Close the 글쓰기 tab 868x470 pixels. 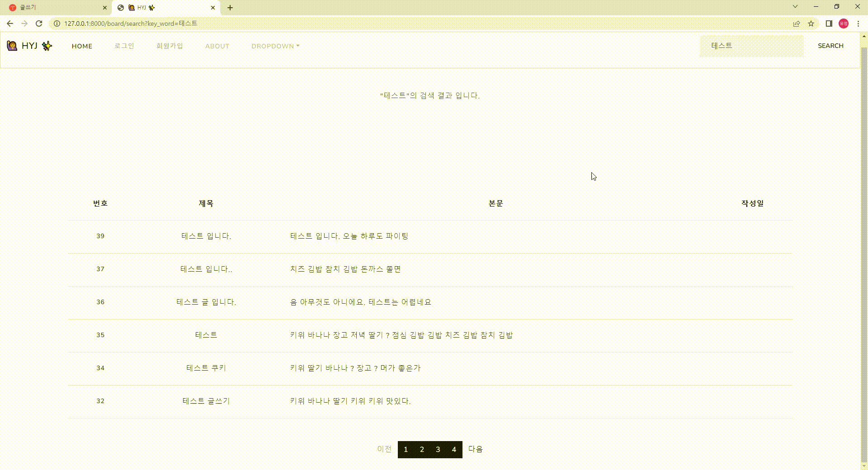tap(104, 8)
